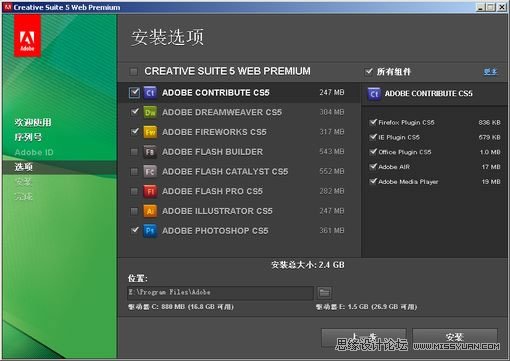Screen dimensions: 510x361
Task: Click the drive E space info text
Action: (x=366, y=307)
